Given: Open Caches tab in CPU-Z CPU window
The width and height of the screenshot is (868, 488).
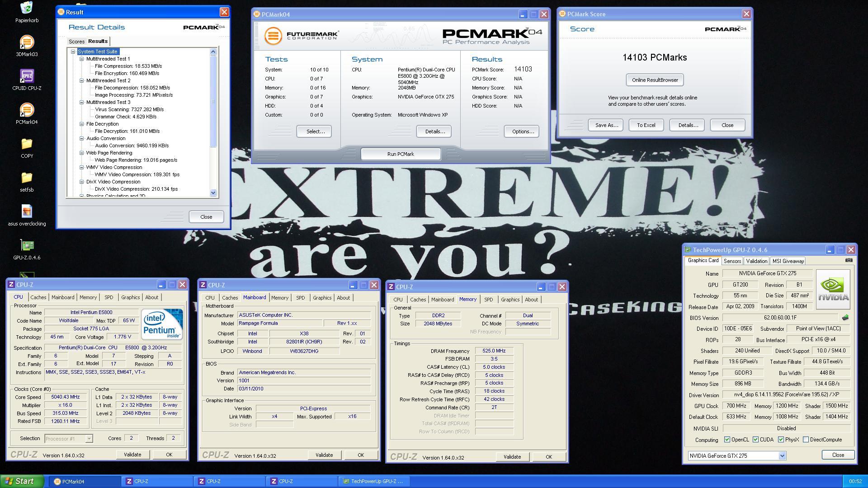Looking at the screenshot, I should (x=38, y=297).
